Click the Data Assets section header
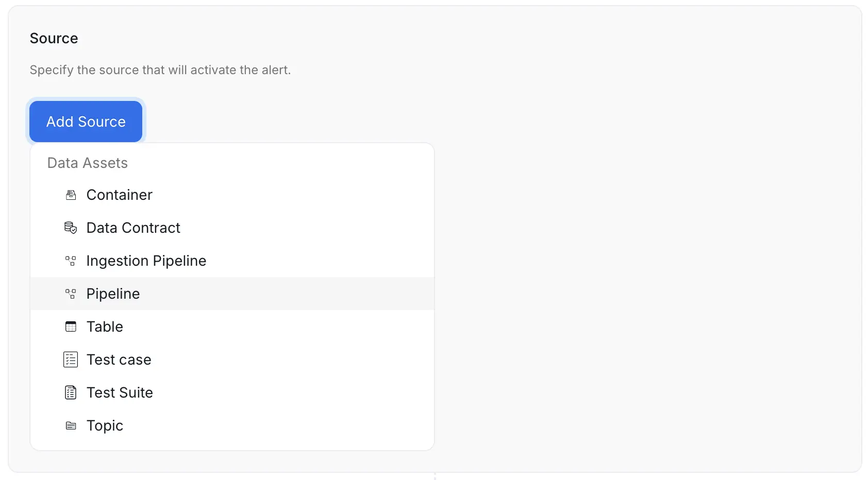The height and width of the screenshot is (480, 868). click(87, 163)
